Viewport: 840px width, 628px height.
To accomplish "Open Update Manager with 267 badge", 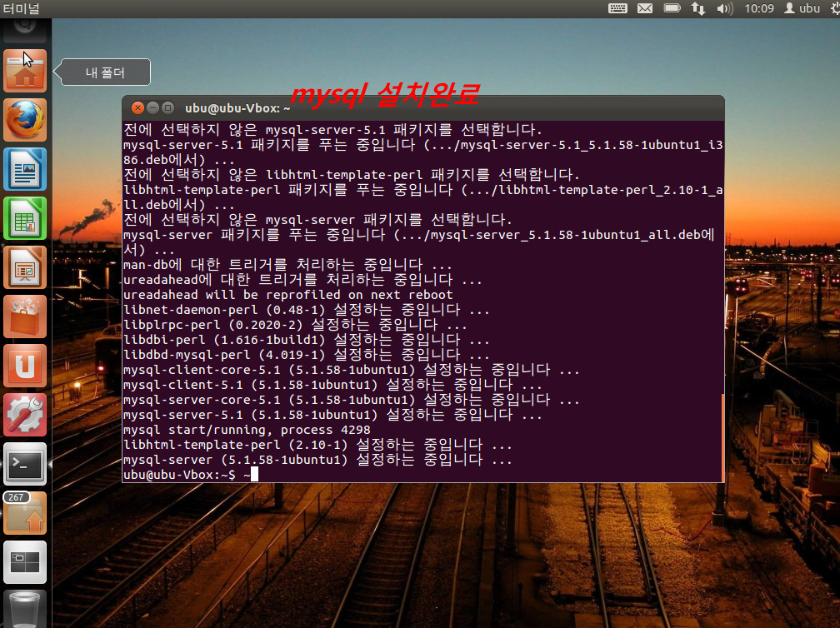I will (x=25, y=514).
